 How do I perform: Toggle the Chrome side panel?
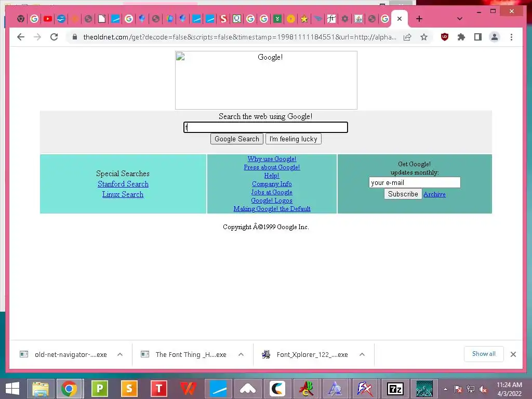478,37
